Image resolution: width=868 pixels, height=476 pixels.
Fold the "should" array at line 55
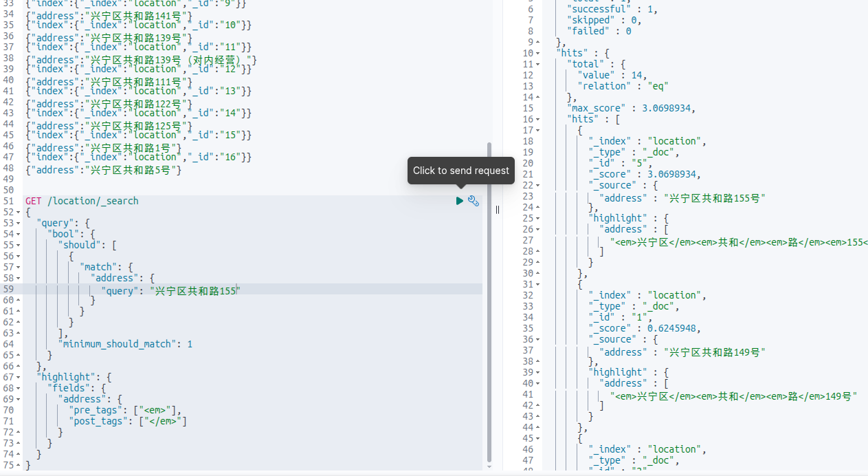18,245
